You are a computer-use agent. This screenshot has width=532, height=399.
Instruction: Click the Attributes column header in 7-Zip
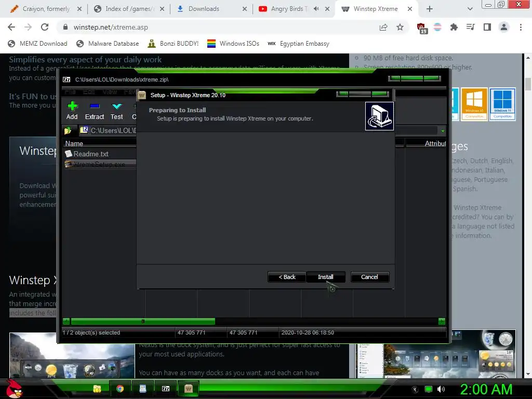[427, 143]
